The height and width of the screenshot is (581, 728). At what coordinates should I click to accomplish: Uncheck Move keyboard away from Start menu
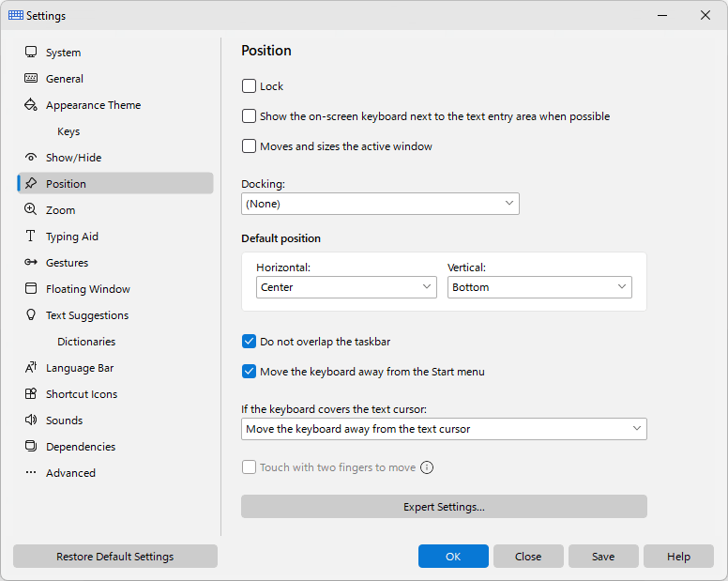pyautogui.click(x=249, y=372)
